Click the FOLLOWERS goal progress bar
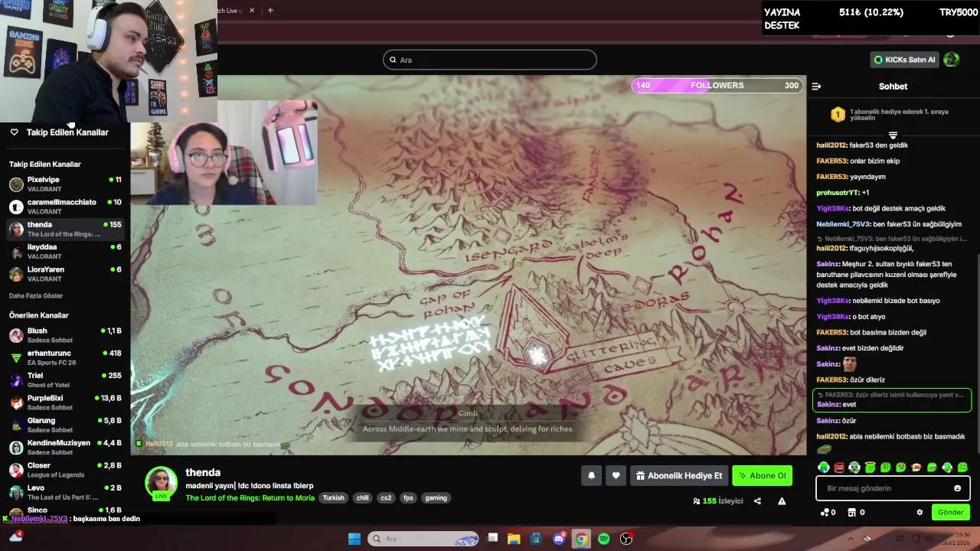The width and height of the screenshot is (980, 551). tap(717, 85)
